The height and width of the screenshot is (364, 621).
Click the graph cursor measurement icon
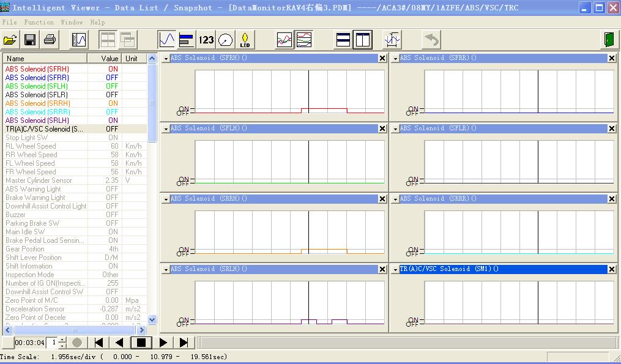point(392,40)
